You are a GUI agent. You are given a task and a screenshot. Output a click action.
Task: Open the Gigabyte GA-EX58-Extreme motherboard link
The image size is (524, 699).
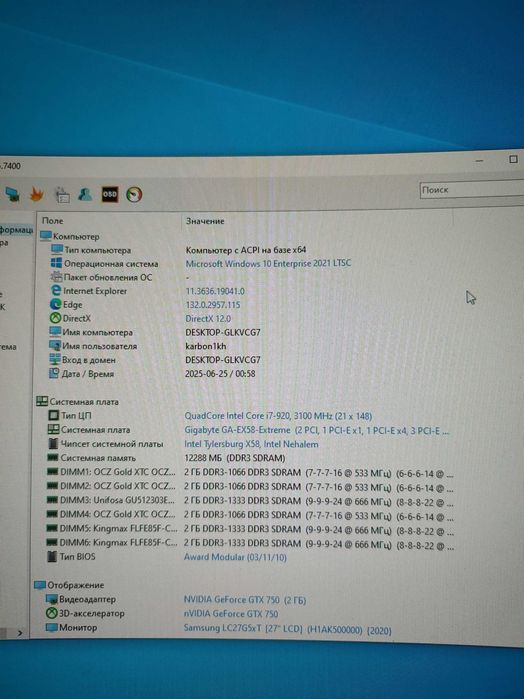(317, 431)
